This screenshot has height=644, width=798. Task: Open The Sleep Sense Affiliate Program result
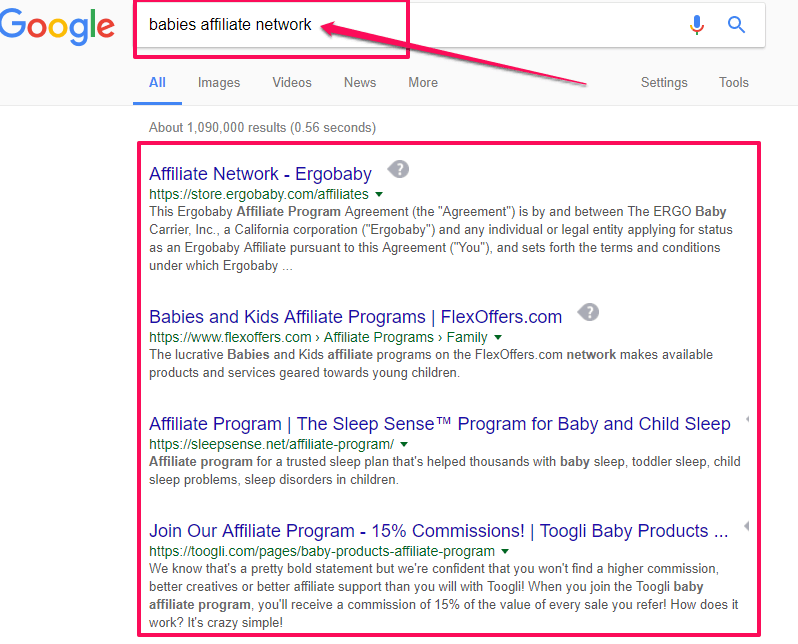(x=440, y=424)
